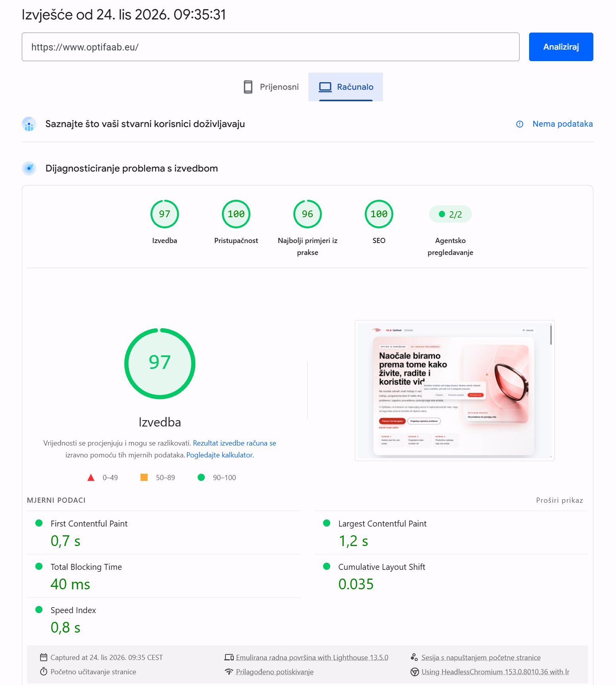Viewport: 616px width, 685px height.
Task: Open the page screenshot thumbnail
Action: tap(455, 390)
